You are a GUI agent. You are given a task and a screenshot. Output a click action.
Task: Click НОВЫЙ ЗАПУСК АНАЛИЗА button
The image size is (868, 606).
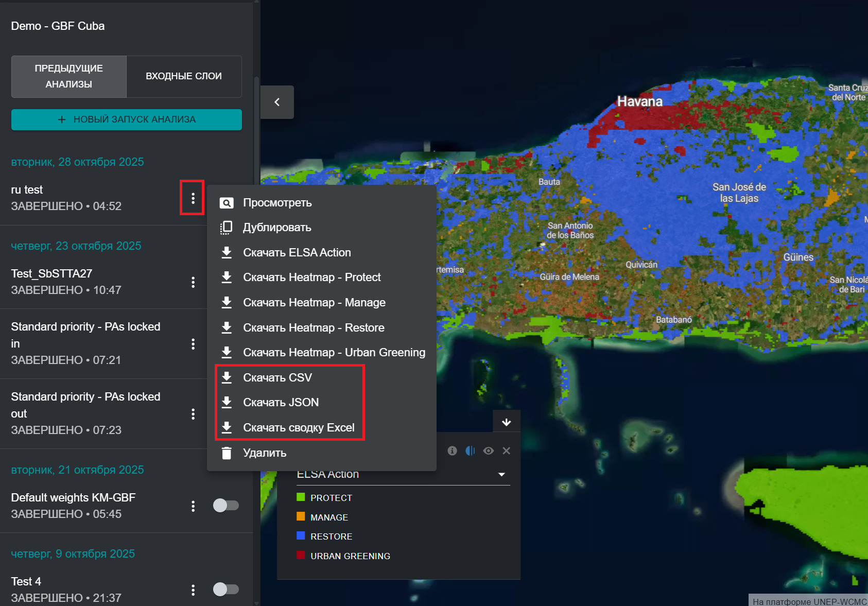127,119
